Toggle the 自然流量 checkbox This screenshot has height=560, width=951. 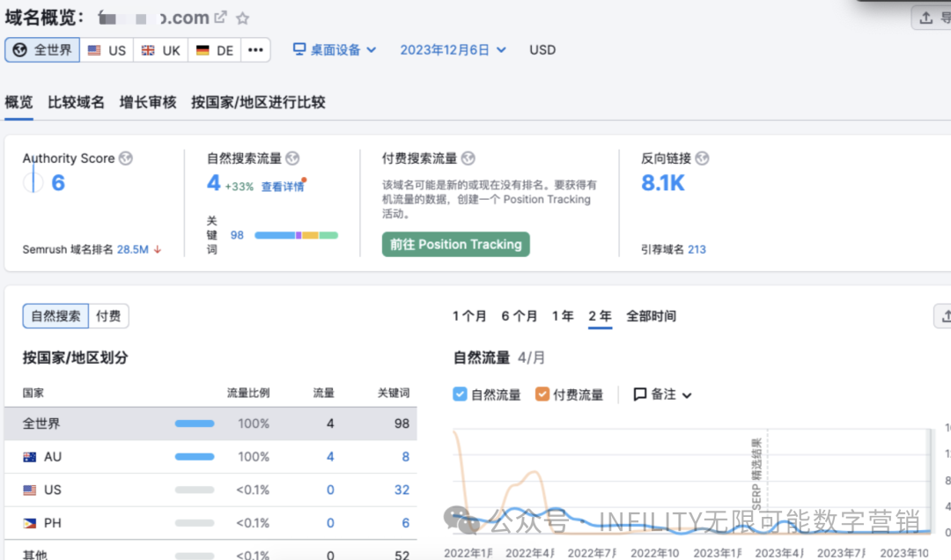[460, 394]
